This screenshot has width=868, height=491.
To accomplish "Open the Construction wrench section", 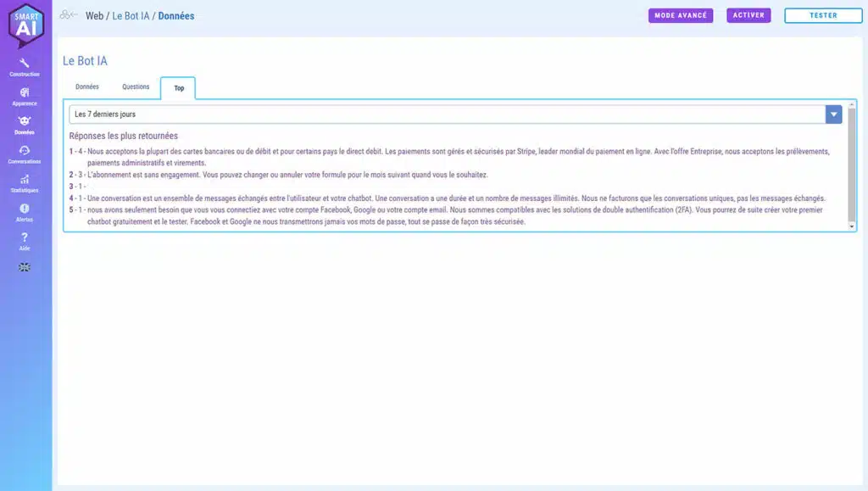I will tap(25, 67).
